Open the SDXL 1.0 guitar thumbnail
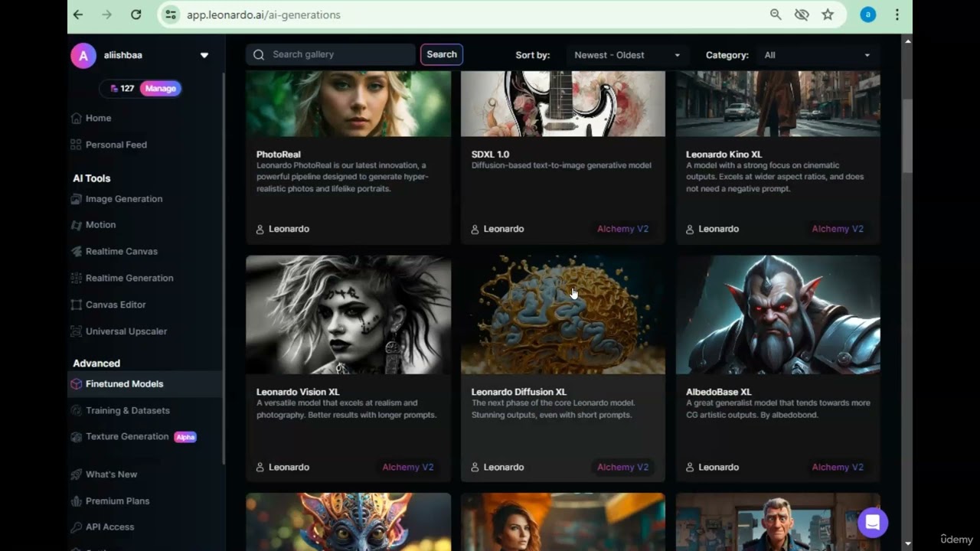This screenshot has height=551, width=980. pyautogui.click(x=563, y=104)
